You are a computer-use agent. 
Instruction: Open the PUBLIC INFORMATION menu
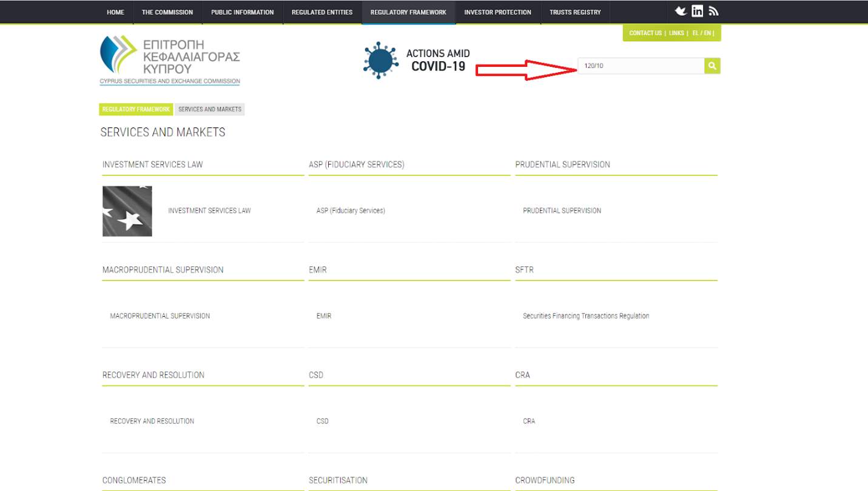pos(242,12)
